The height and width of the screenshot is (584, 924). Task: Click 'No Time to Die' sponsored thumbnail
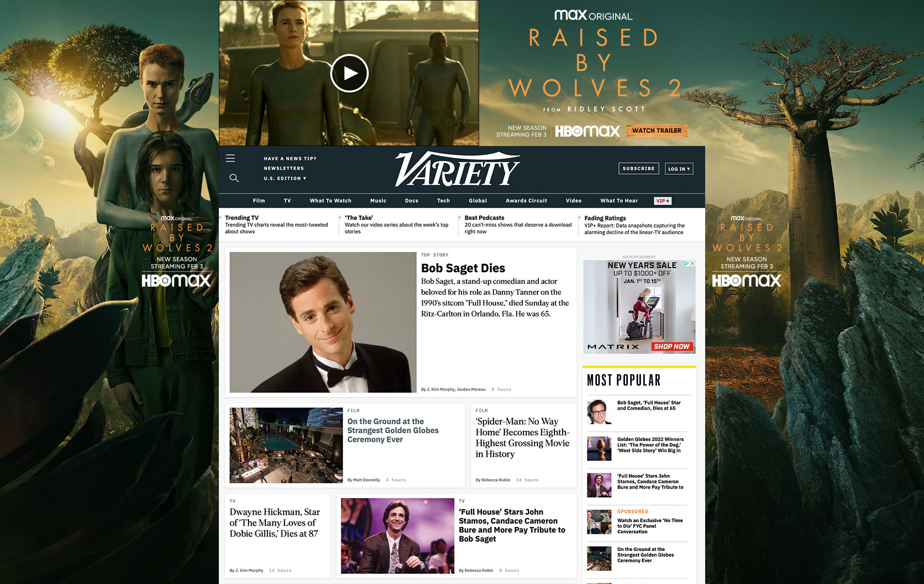pyautogui.click(x=599, y=522)
